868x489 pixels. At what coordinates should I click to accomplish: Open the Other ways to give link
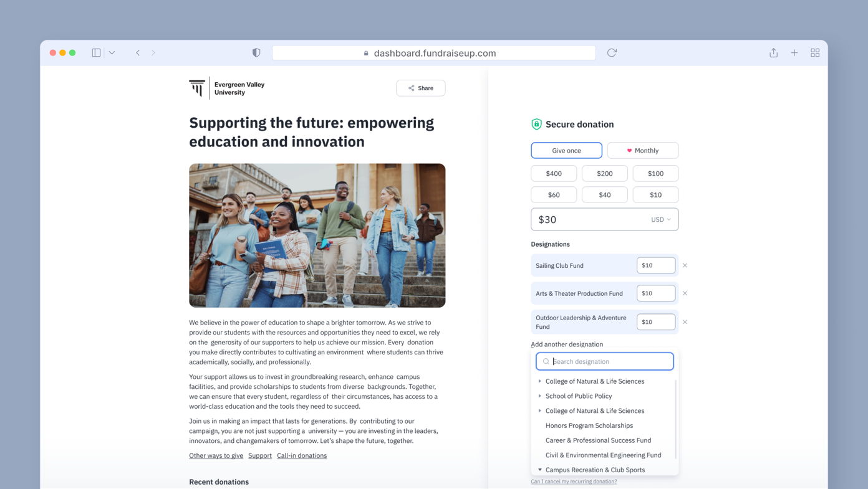216,455
